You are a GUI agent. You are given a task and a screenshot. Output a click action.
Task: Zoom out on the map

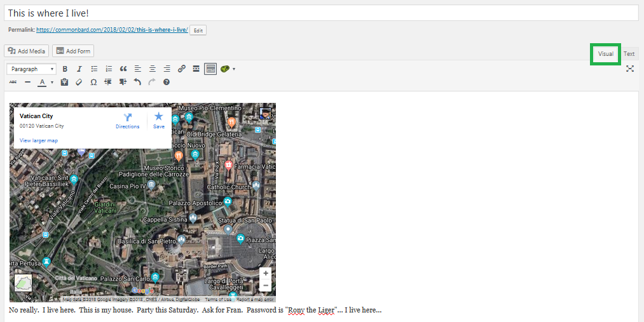pos(266,286)
